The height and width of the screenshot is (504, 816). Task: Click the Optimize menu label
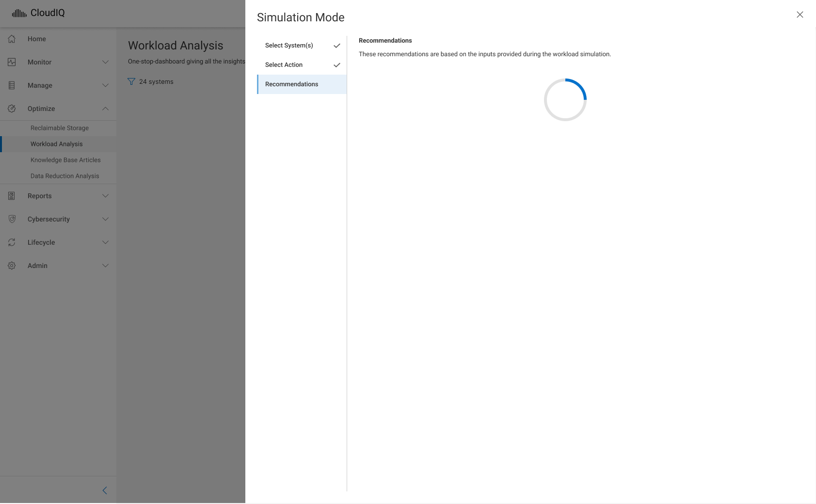pos(41,109)
